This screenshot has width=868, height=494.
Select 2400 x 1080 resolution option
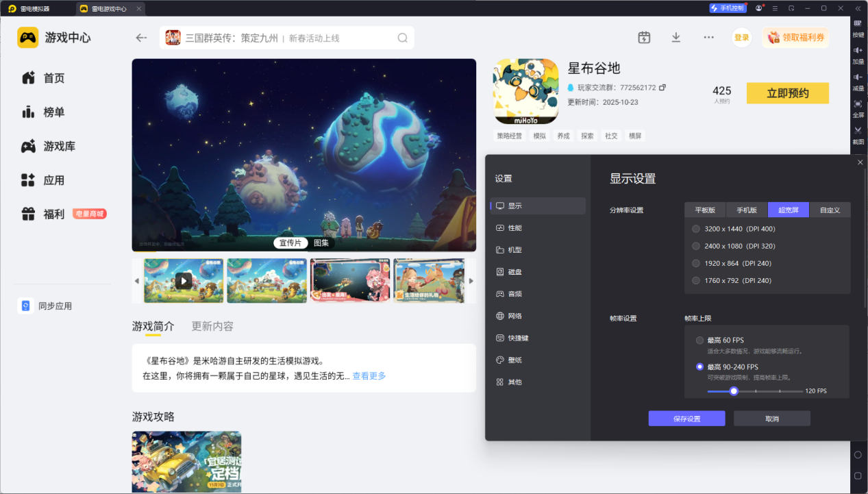(734, 246)
